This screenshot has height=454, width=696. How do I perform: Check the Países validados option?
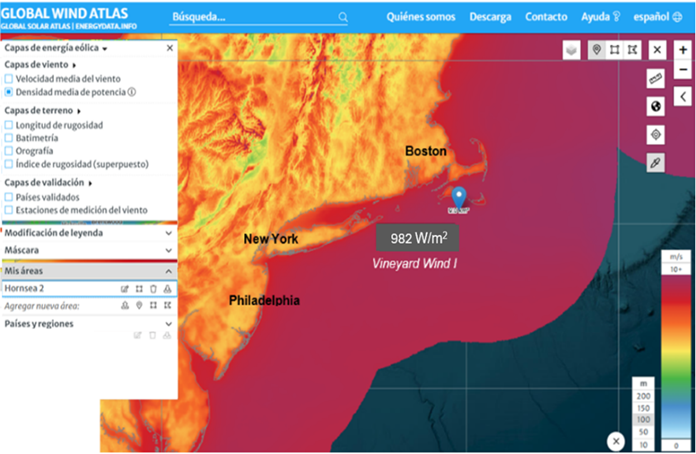pos(9,197)
